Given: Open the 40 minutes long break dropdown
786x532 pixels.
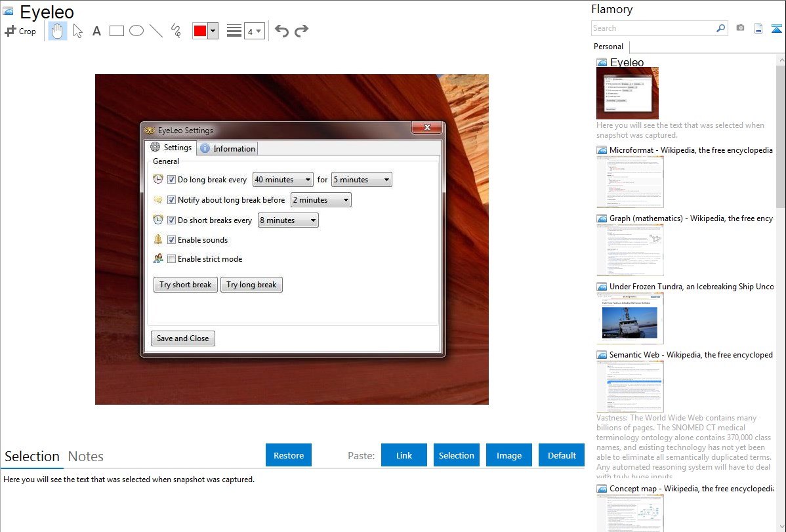Looking at the screenshot, I should tap(283, 180).
